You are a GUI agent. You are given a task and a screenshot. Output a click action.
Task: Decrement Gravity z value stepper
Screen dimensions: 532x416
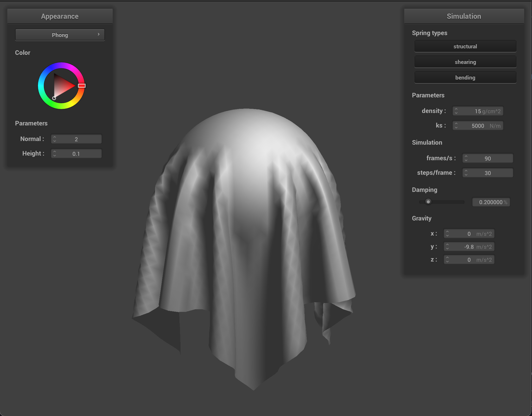pos(447,262)
